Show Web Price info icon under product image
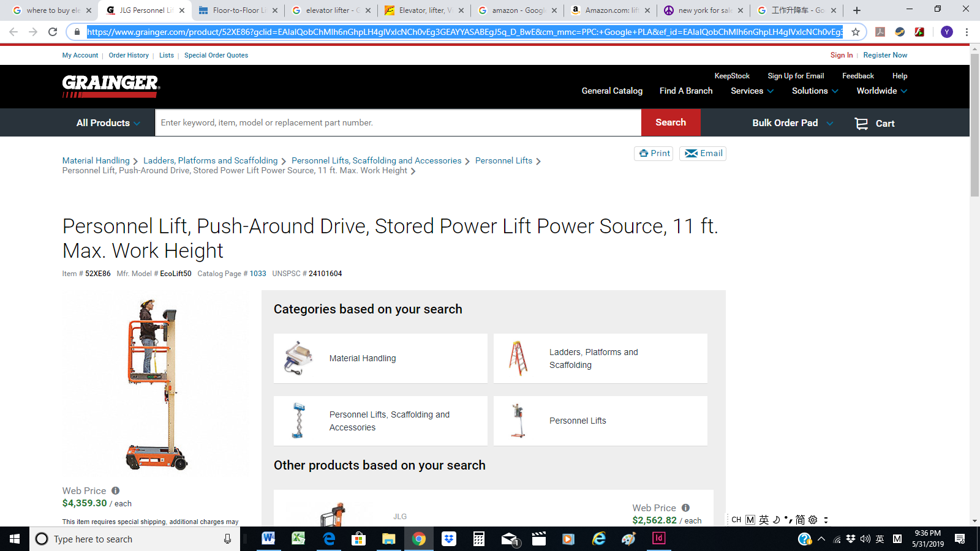The image size is (980, 551). (116, 490)
